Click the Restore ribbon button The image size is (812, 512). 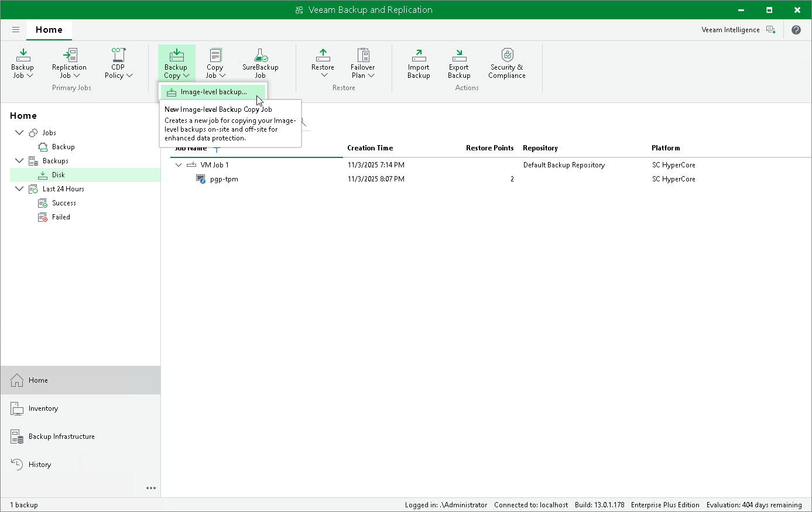tap(323, 63)
